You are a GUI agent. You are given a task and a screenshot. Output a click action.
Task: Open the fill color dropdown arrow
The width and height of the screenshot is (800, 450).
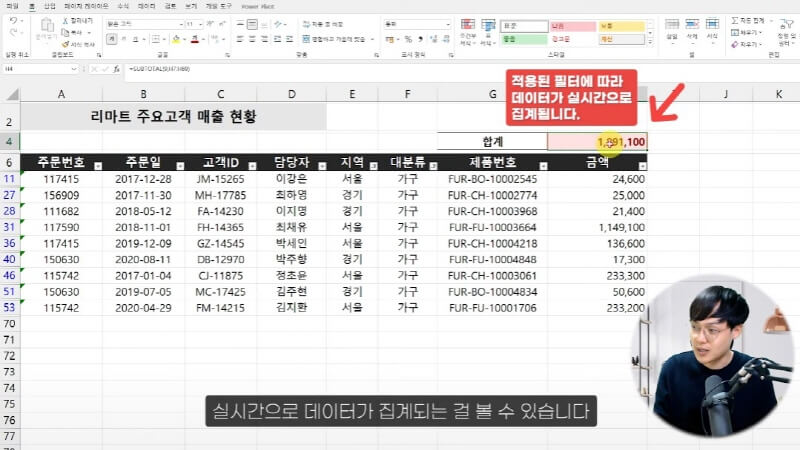click(184, 39)
